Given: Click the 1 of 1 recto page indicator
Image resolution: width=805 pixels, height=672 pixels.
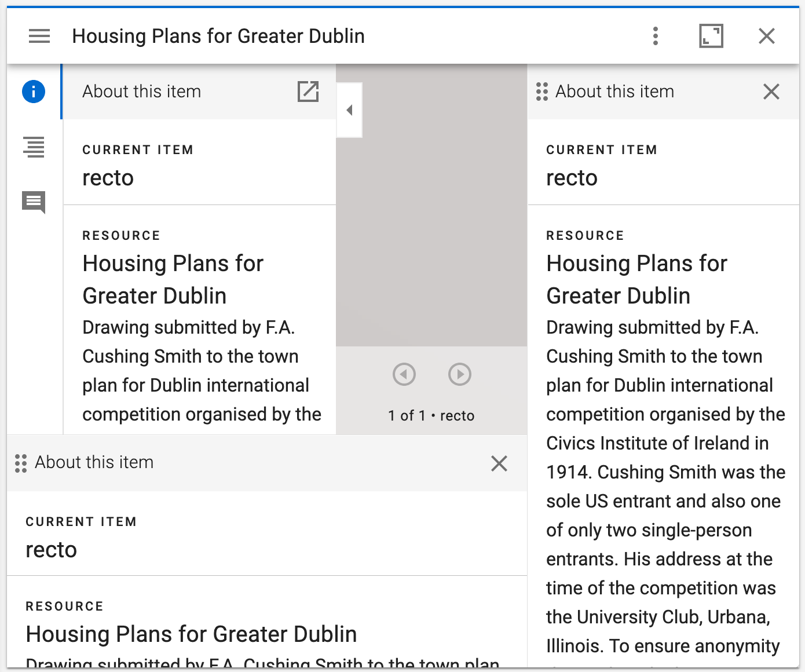Looking at the screenshot, I should (x=431, y=415).
